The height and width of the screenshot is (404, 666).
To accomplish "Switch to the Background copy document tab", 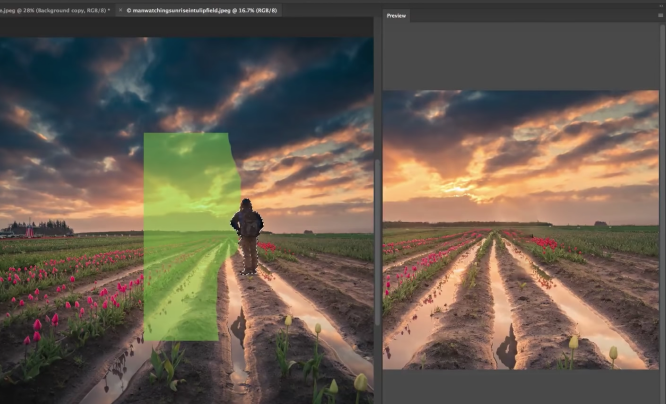I will 54,10.
